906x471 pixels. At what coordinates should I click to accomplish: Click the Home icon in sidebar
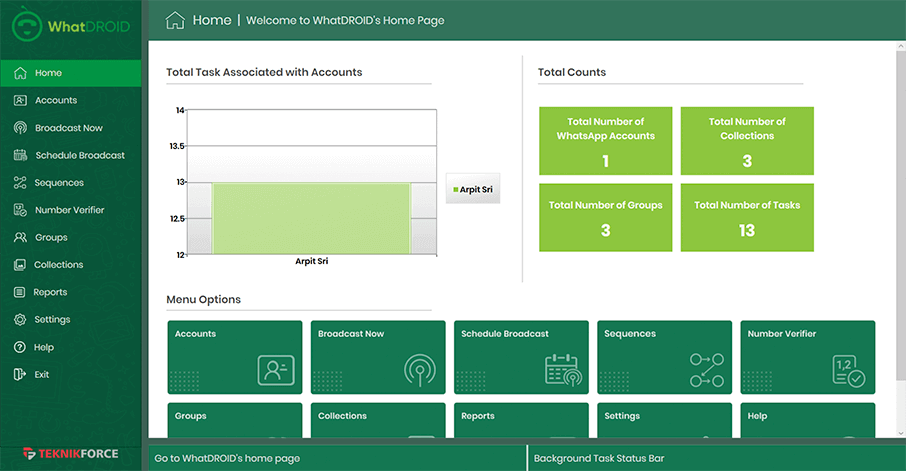[x=20, y=73]
